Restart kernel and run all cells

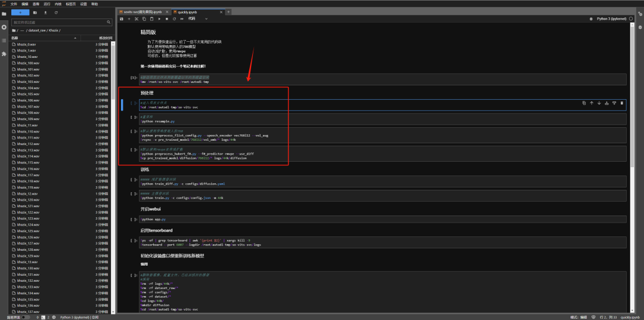click(181, 19)
